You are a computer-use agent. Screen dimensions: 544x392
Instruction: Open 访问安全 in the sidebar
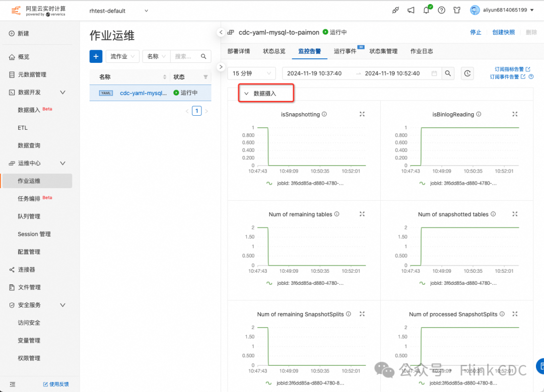tap(29, 323)
